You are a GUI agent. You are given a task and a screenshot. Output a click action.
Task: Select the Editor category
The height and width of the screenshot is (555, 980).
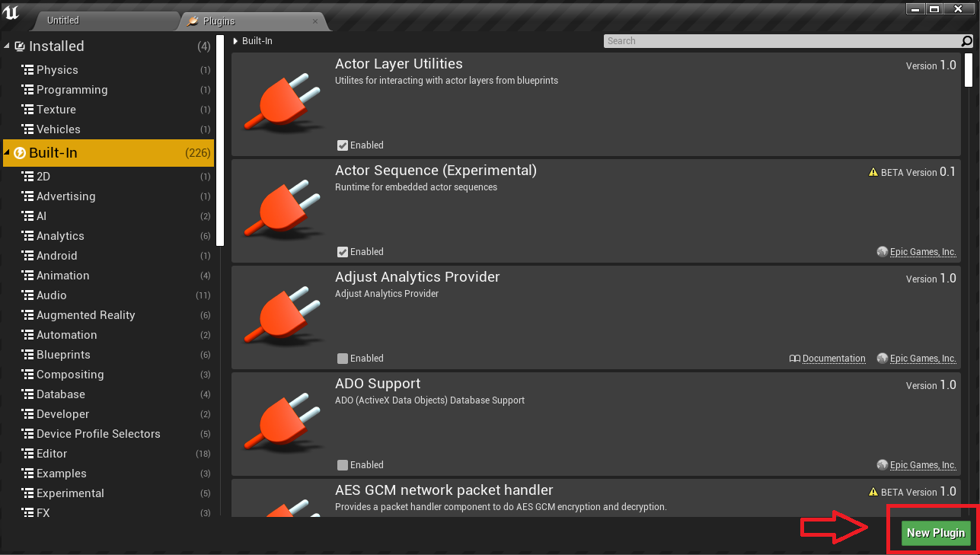[109, 454]
